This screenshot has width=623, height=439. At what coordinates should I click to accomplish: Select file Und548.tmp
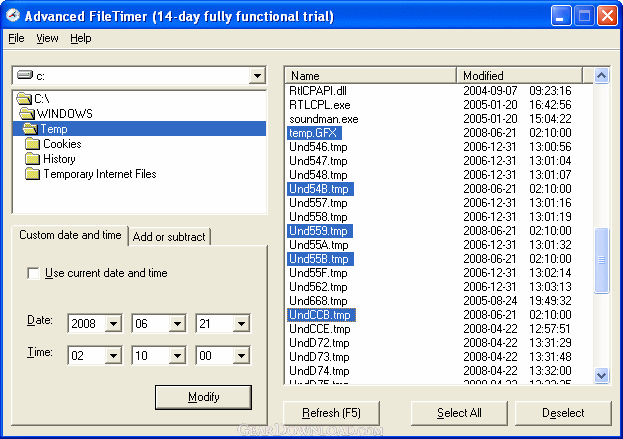[x=318, y=175]
